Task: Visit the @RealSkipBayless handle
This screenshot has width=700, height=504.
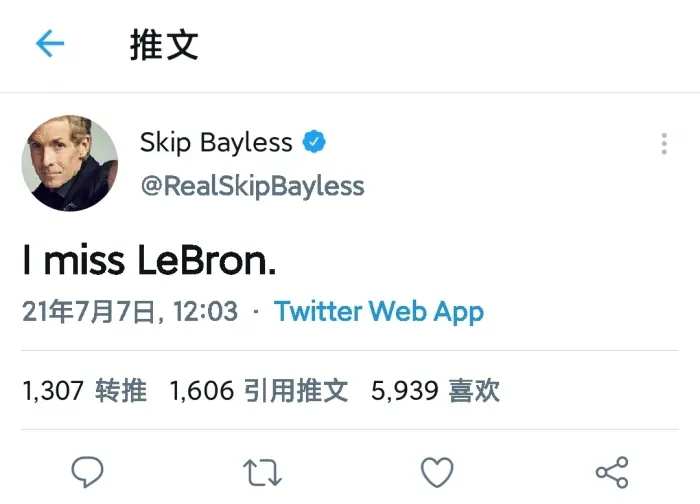Action: [x=252, y=186]
